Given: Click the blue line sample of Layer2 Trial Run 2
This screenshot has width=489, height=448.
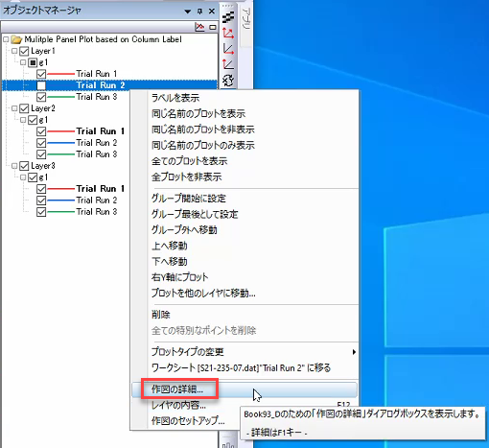Looking at the screenshot, I should pyautogui.click(x=60, y=143).
